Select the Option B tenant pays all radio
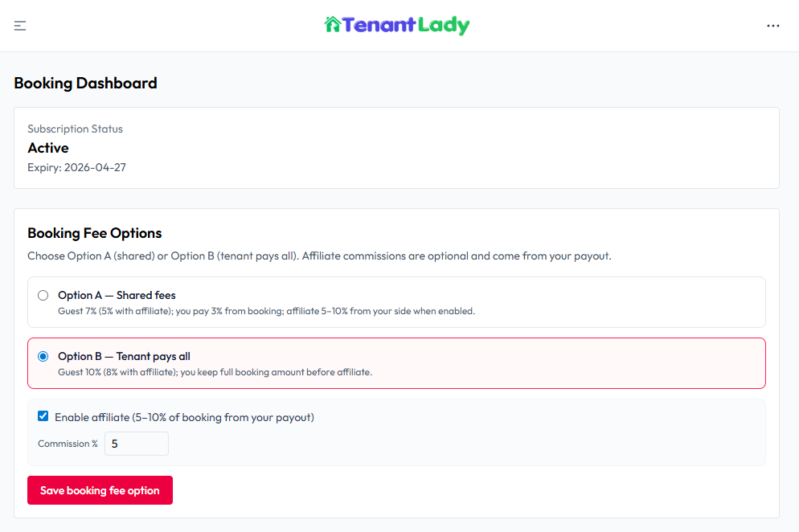The height and width of the screenshot is (532, 799). pos(43,356)
